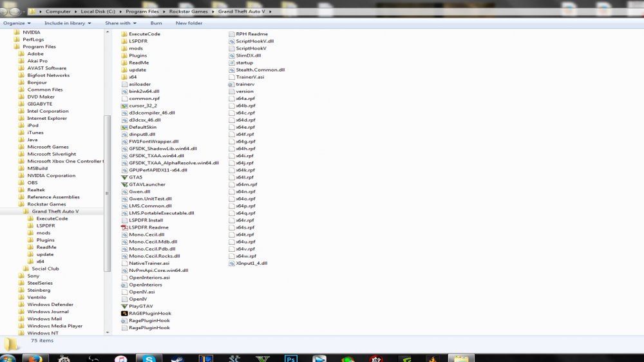Click Computer in the address bar
The image size is (644, 362).
tap(58, 12)
